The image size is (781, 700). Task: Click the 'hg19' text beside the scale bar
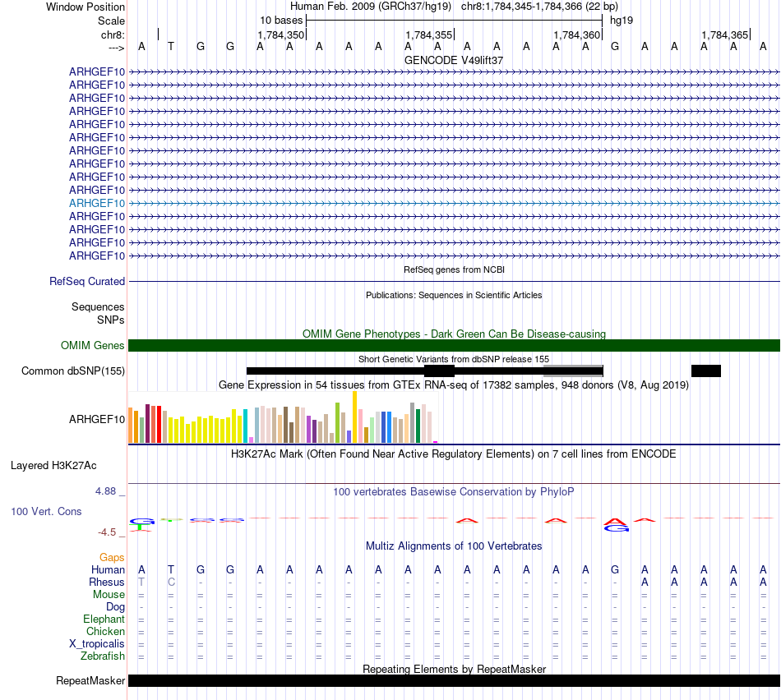pyautogui.click(x=622, y=21)
